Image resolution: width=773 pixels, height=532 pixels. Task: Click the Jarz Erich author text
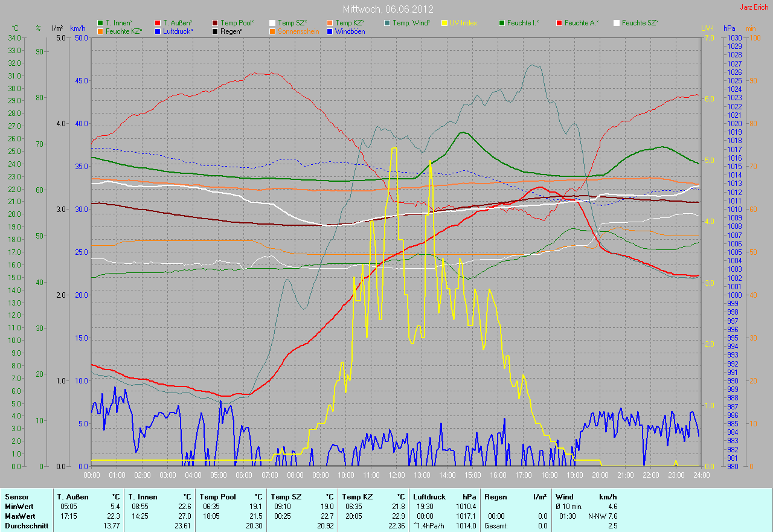pos(754,7)
